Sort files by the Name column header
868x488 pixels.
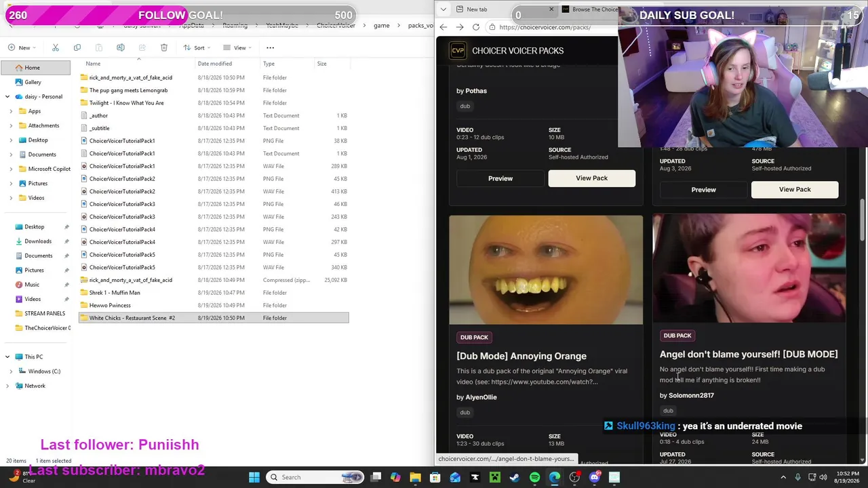pyautogui.click(x=93, y=64)
